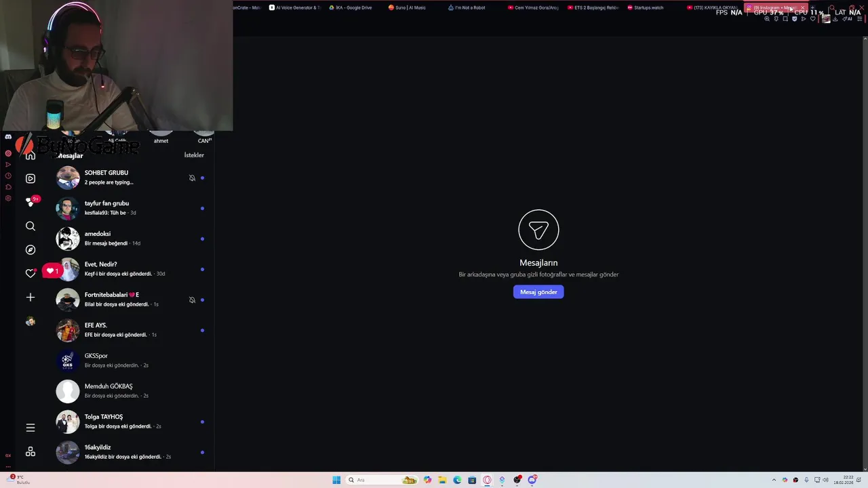The height and width of the screenshot is (488, 868).
Task: Open the hamburger More menu
Action: coord(31,428)
